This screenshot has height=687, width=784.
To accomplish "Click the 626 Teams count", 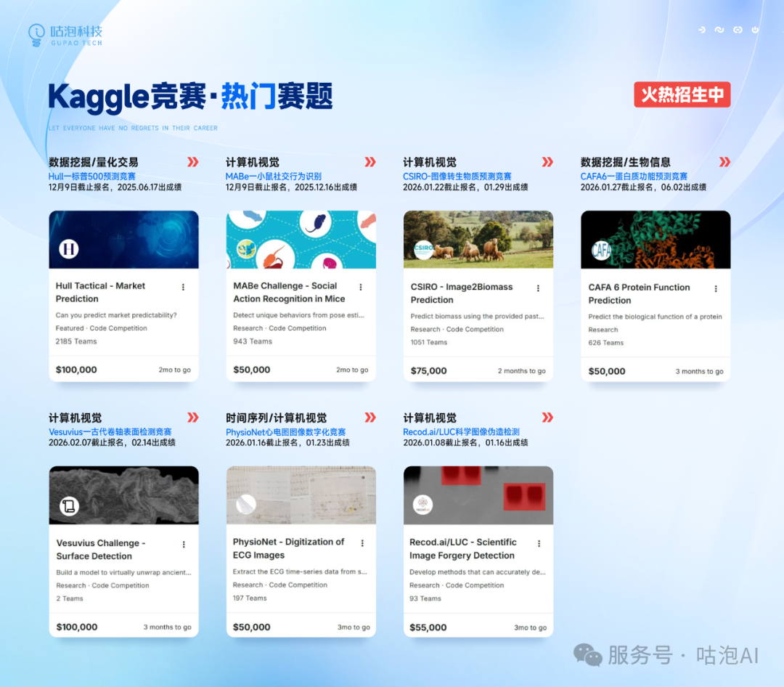I will (606, 343).
